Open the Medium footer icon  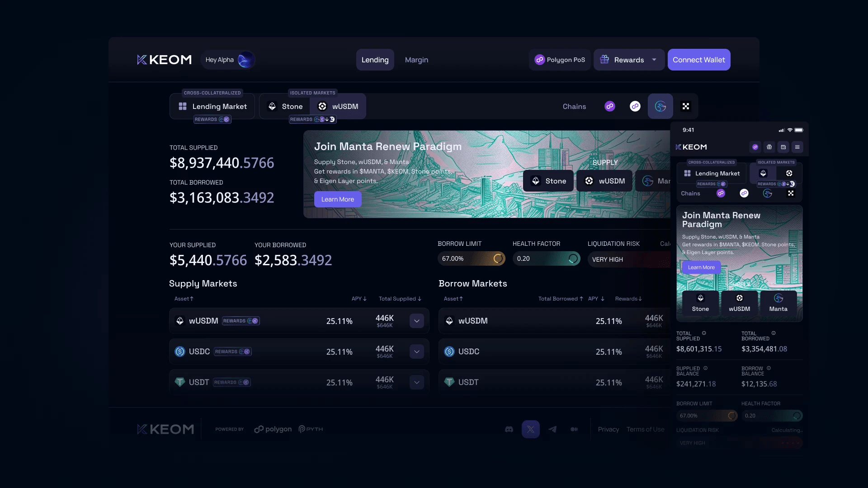click(574, 429)
